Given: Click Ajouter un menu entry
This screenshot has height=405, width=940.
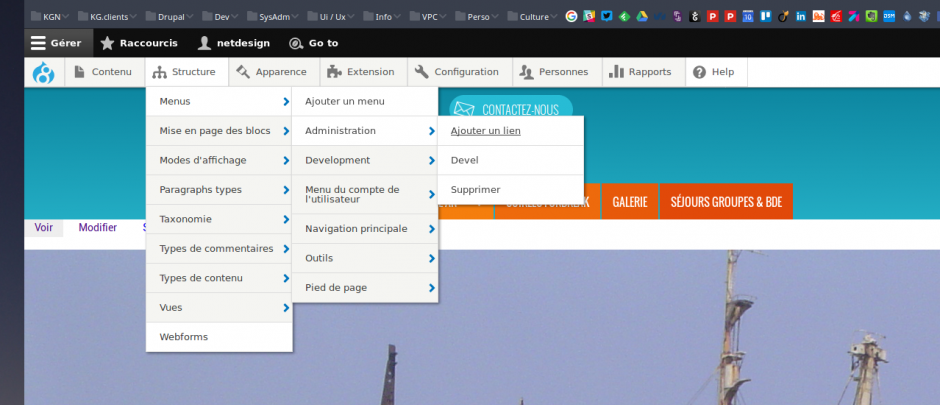Looking at the screenshot, I should (344, 102).
